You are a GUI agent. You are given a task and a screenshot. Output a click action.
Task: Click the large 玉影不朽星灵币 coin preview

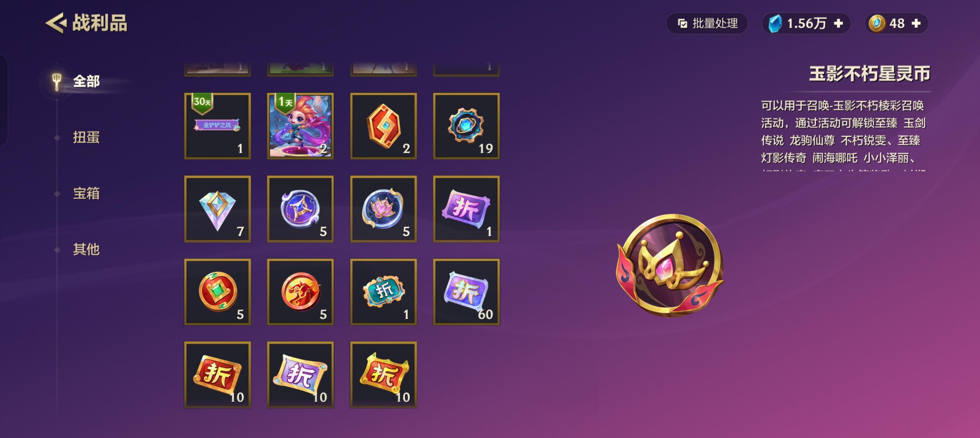point(670,265)
